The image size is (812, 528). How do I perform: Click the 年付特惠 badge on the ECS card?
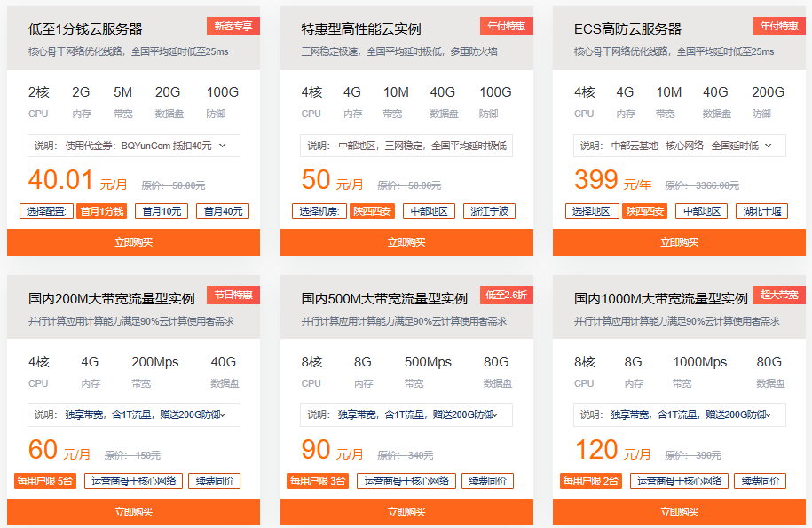coord(778,26)
